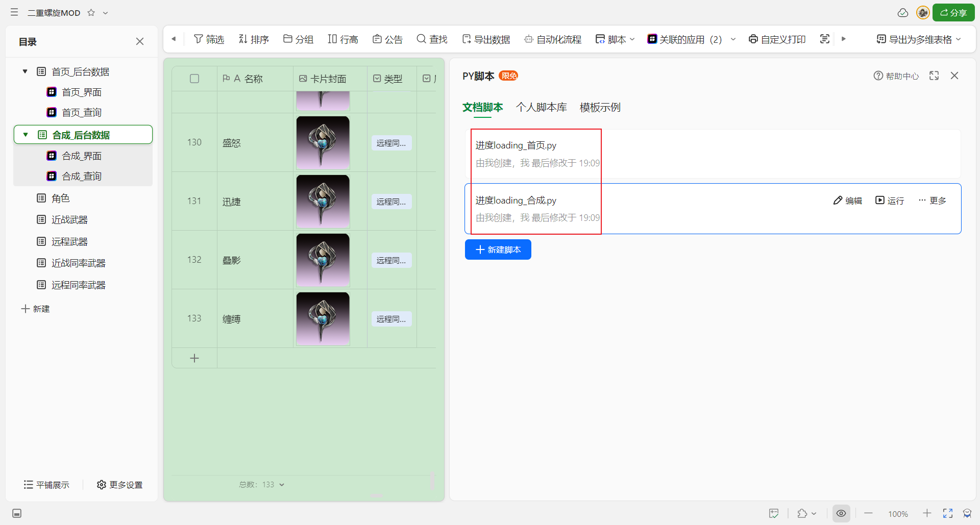Star the 二重螺旋MOD document as favorite
Screen dimensions: 980x525
(91, 13)
